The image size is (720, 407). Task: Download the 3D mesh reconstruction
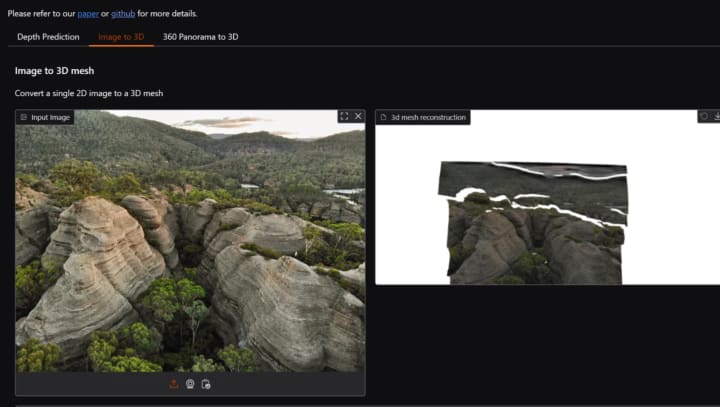[x=716, y=116]
